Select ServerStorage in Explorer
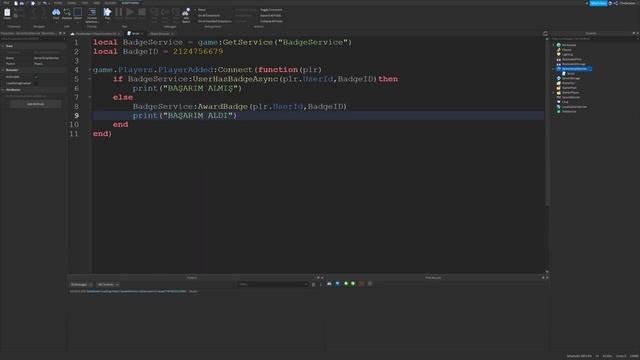The width and height of the screenshot is (640, 360). [571, 78]
